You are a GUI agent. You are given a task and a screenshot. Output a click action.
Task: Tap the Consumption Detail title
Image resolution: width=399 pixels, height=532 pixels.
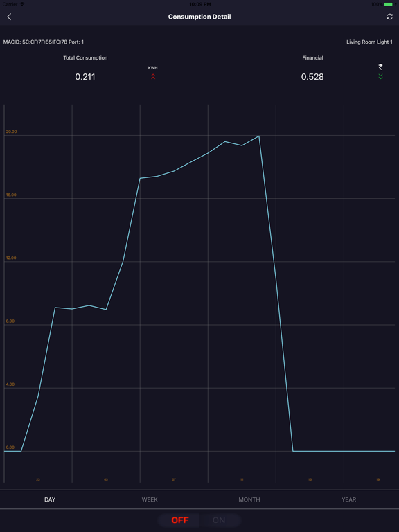point(199,17)
